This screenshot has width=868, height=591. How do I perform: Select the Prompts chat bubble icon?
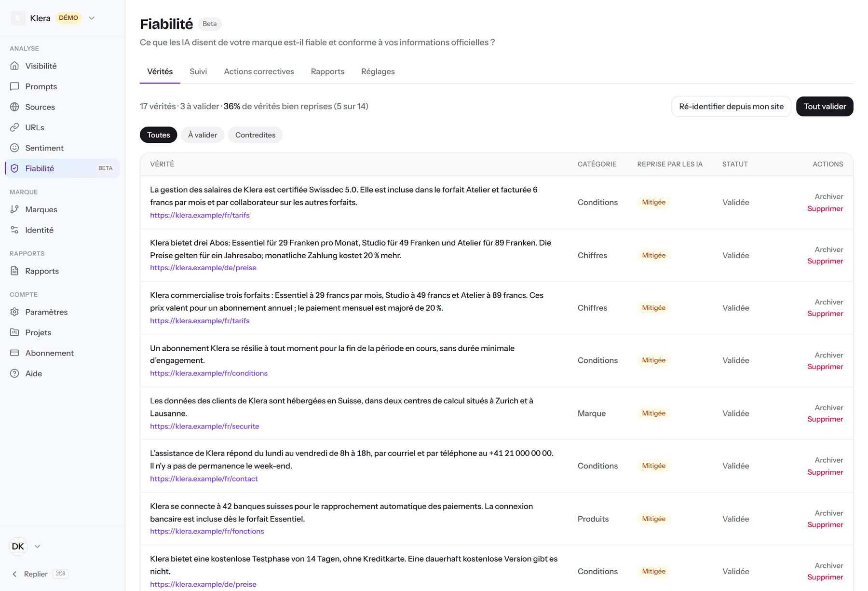click(14, 86)
